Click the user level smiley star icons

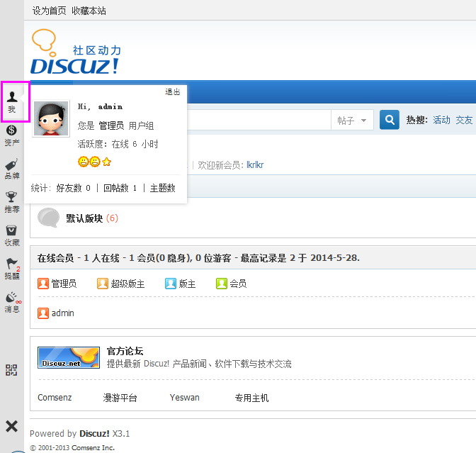point(95,162)
